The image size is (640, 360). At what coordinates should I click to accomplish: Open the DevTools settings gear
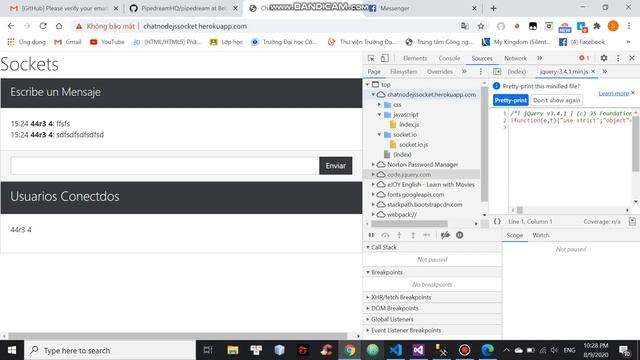click(x=604, y=58)
